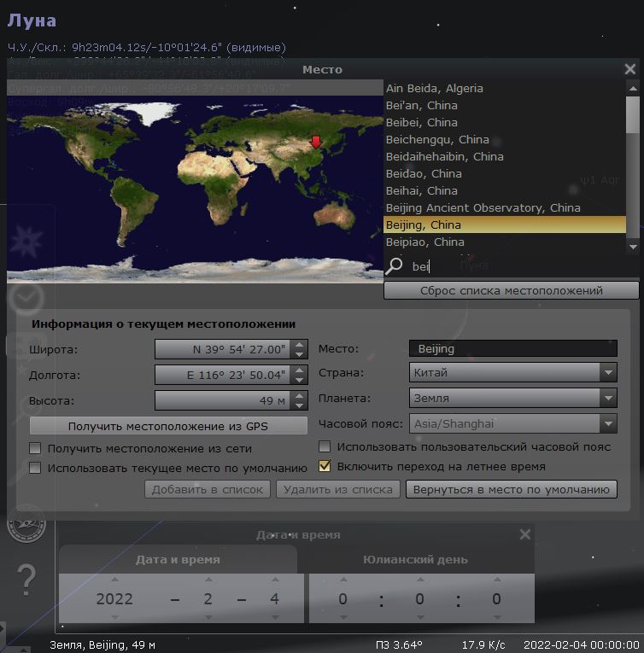The height and width of the screenshot is (653, 644).
Task: Enable Использовать текущее место по умолчанию
Action: [35, 468]
